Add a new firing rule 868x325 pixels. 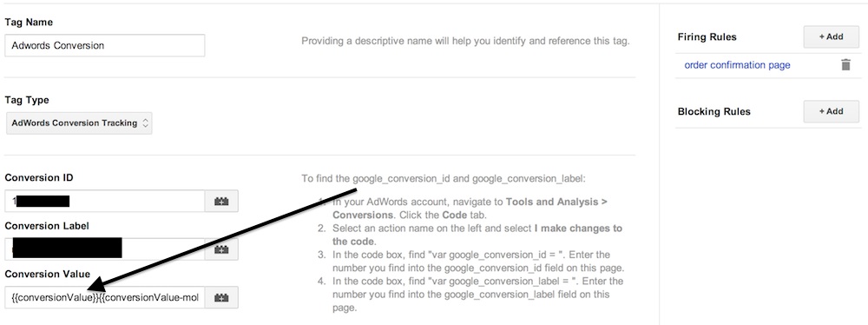click(832, 37)
